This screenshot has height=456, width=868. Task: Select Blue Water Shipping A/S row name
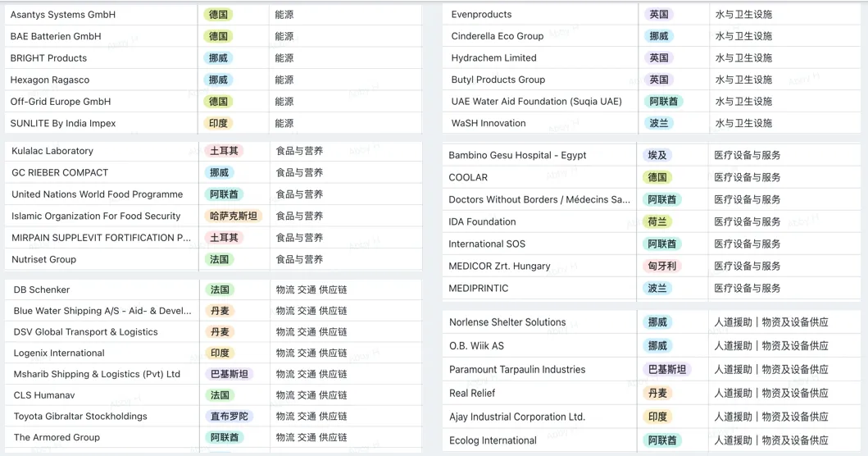click(x=102, y=311)
